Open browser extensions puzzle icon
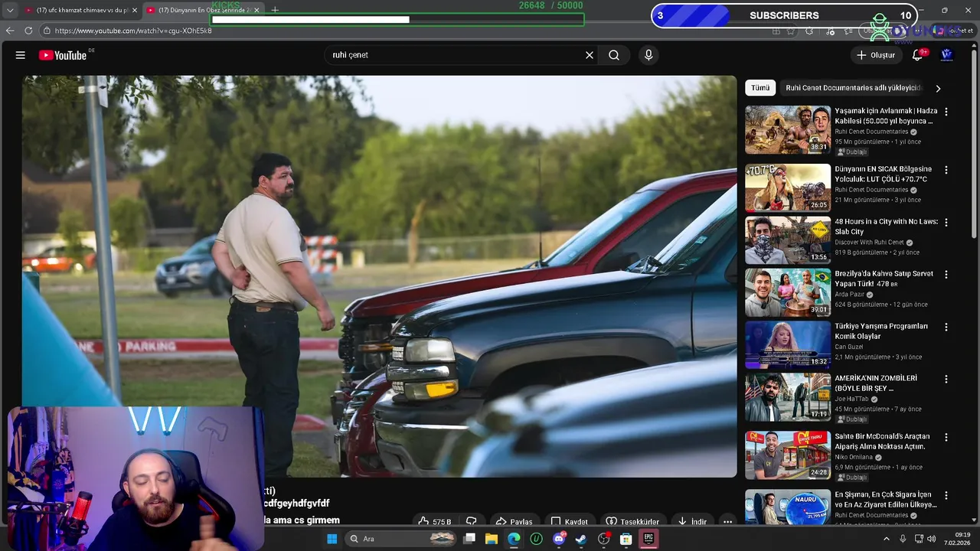This screenshot has height=551, width=980. (809, 31)
